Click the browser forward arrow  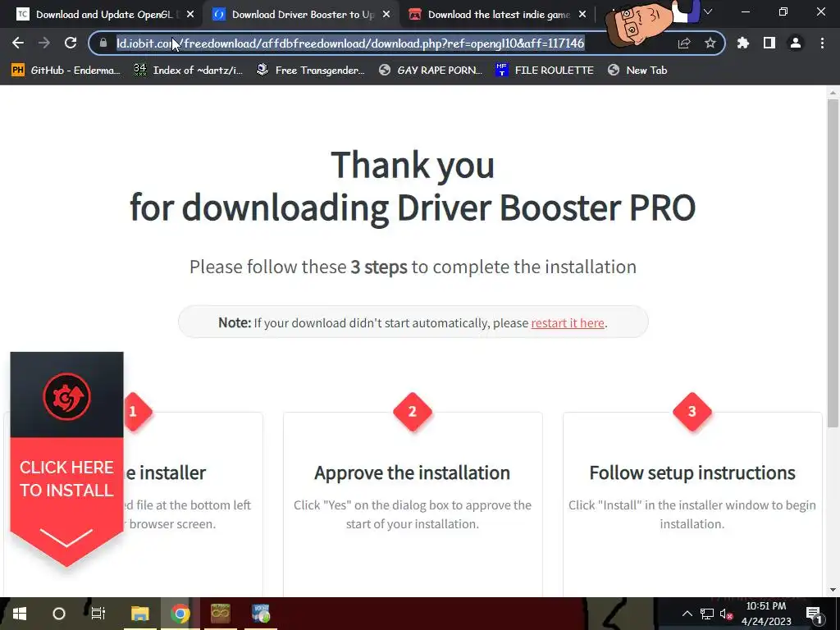[44, 43]
